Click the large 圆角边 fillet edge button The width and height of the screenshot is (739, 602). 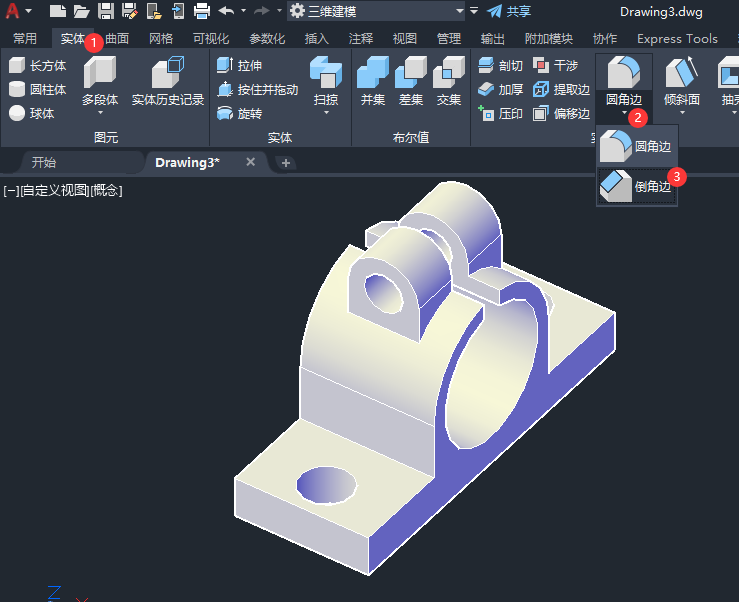coord(624,80)
